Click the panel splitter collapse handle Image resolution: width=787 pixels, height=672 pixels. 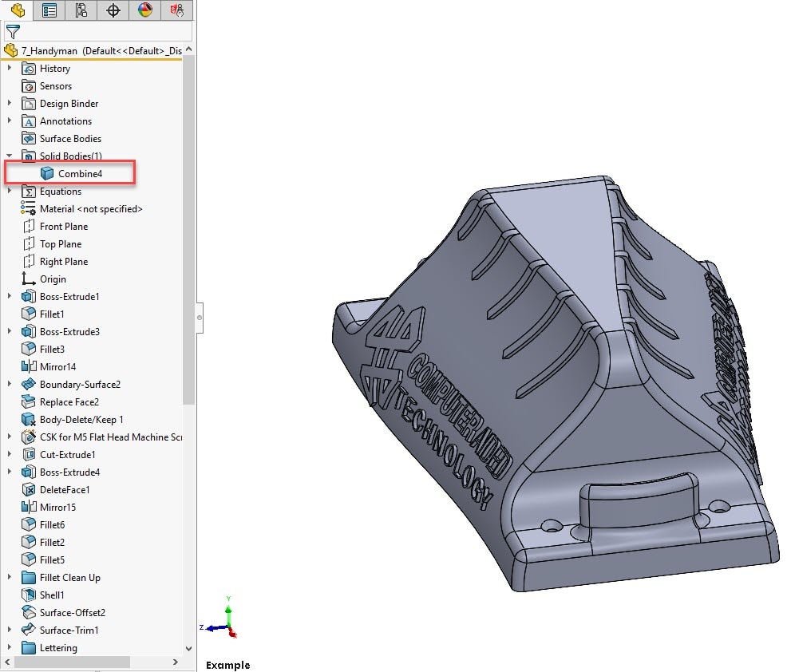[200, 318]
